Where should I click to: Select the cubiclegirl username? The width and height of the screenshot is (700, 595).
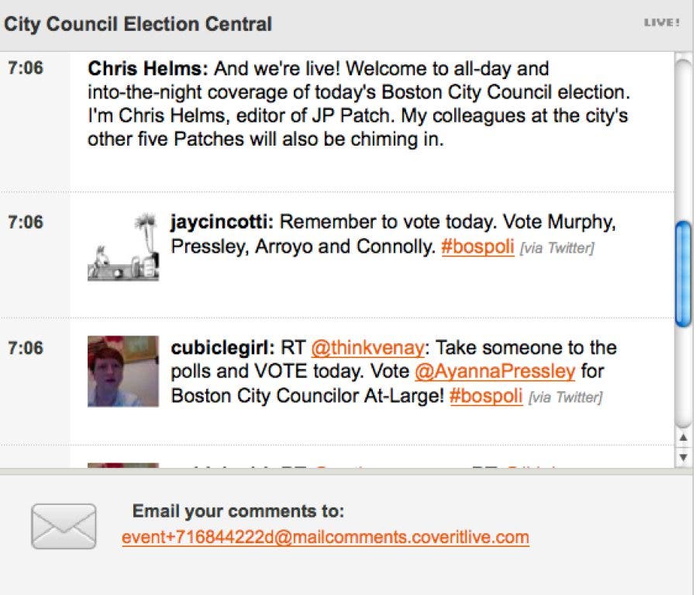pyautogui.click(x=218, y=347)
